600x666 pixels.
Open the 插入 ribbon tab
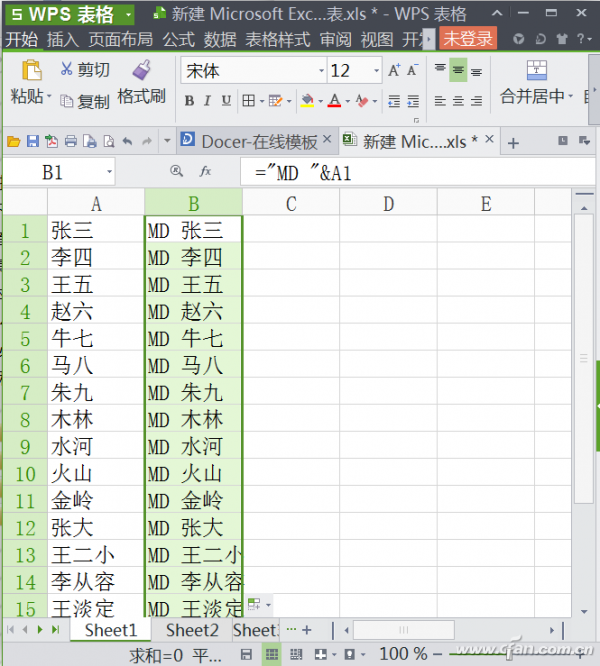click(63, 40)
